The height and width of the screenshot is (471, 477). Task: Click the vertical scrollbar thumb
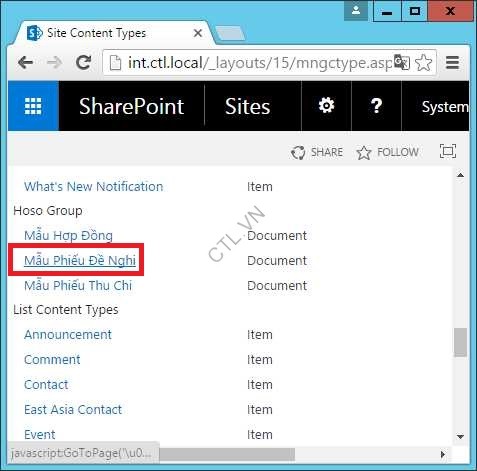461,343
